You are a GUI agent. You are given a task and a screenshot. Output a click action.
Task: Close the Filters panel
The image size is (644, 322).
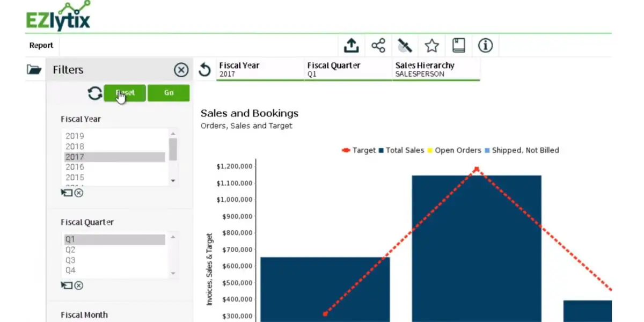[x=181, y=70]
